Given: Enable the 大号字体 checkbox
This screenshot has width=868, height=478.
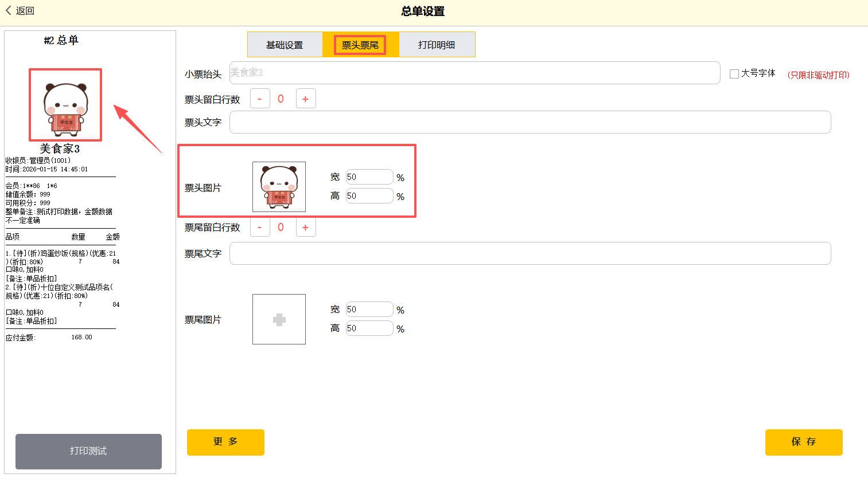Looking at the screenshot, I should [x=734, y=73].
